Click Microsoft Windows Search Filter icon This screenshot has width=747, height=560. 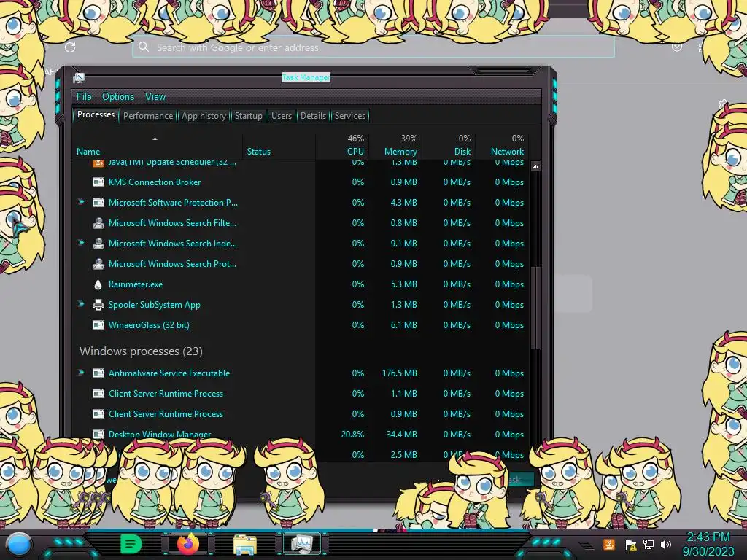click(98, 223)
